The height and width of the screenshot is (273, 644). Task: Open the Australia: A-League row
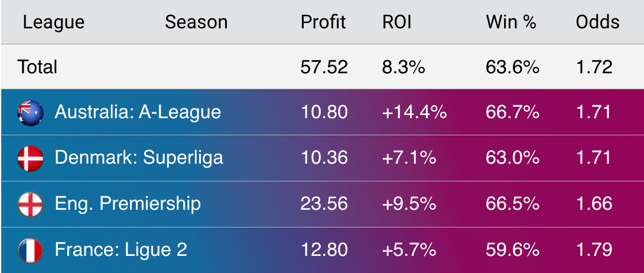click(x=322, y=112)
